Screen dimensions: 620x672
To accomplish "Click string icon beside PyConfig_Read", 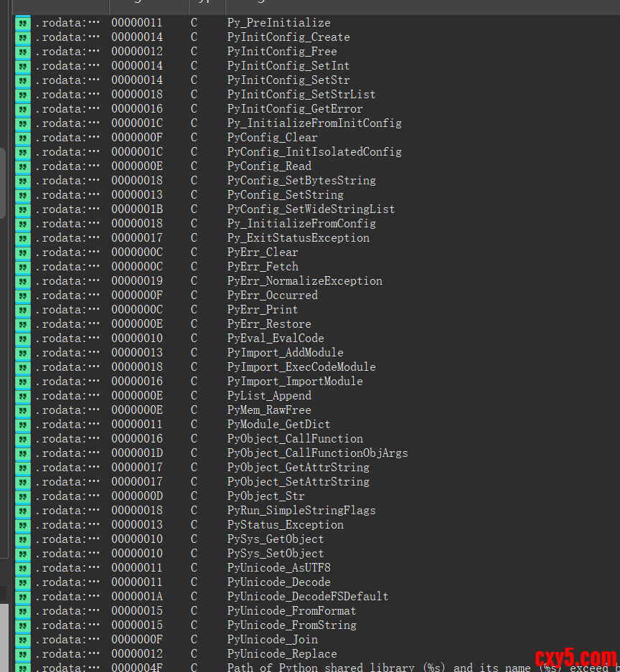I will 23,166.
